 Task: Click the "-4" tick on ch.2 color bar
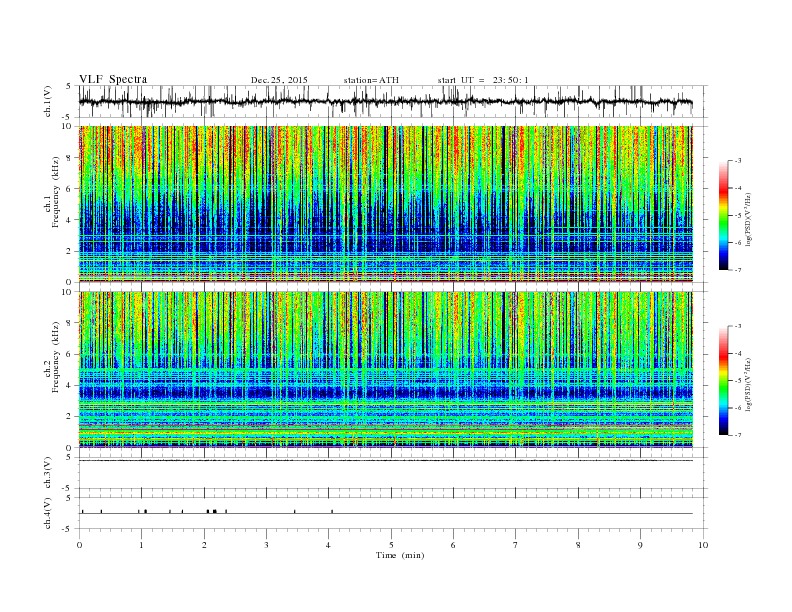[x=738, y=353]
